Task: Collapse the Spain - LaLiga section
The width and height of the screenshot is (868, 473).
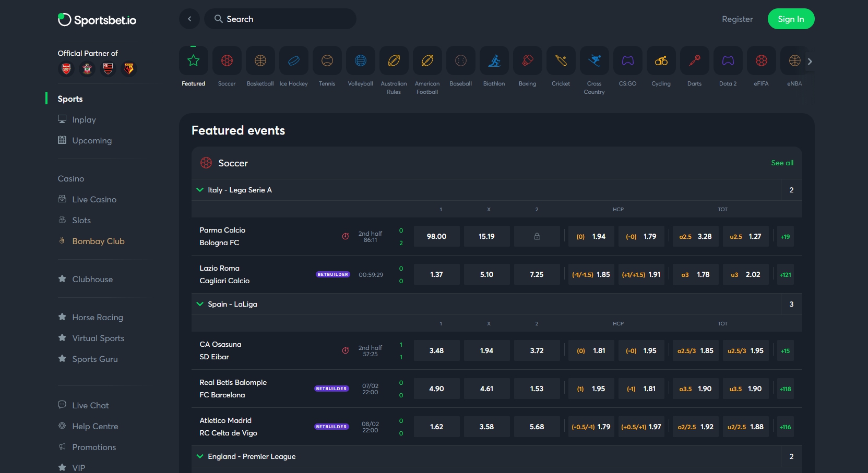Action: point(200,304)
